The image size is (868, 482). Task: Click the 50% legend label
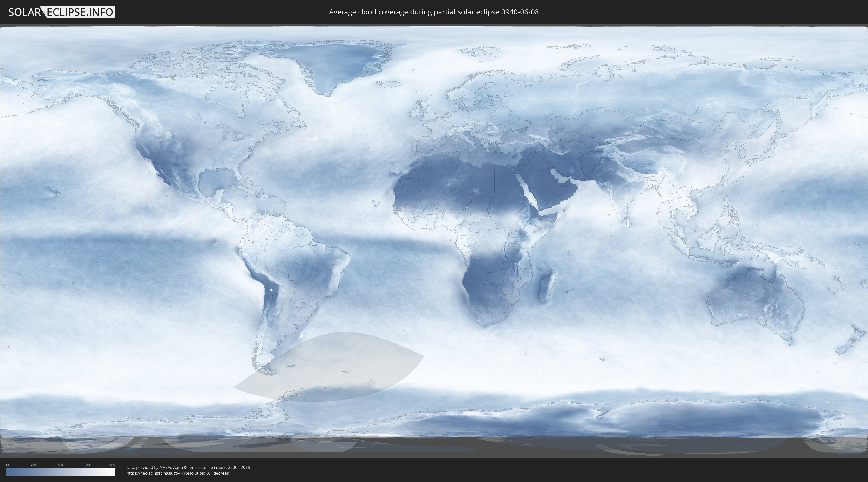61,465
